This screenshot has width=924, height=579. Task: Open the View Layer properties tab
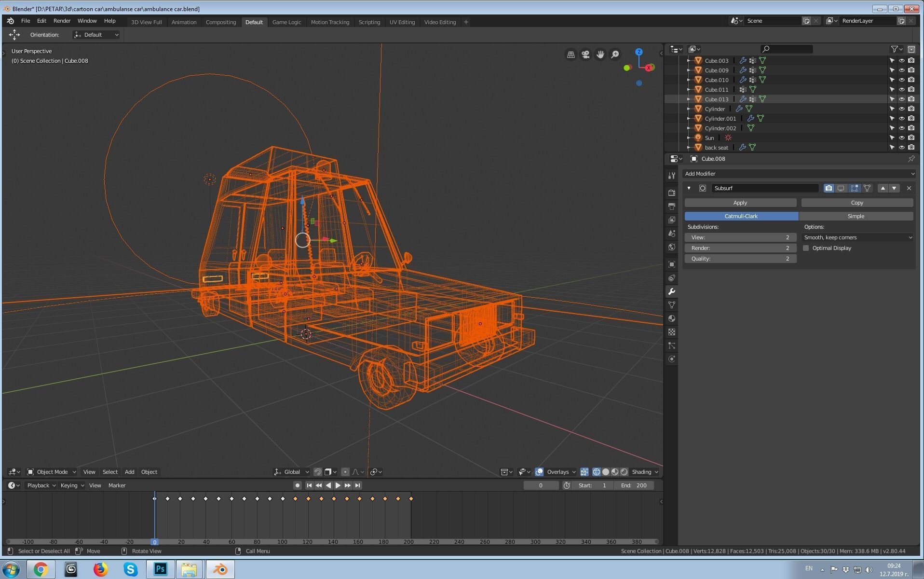671,220
